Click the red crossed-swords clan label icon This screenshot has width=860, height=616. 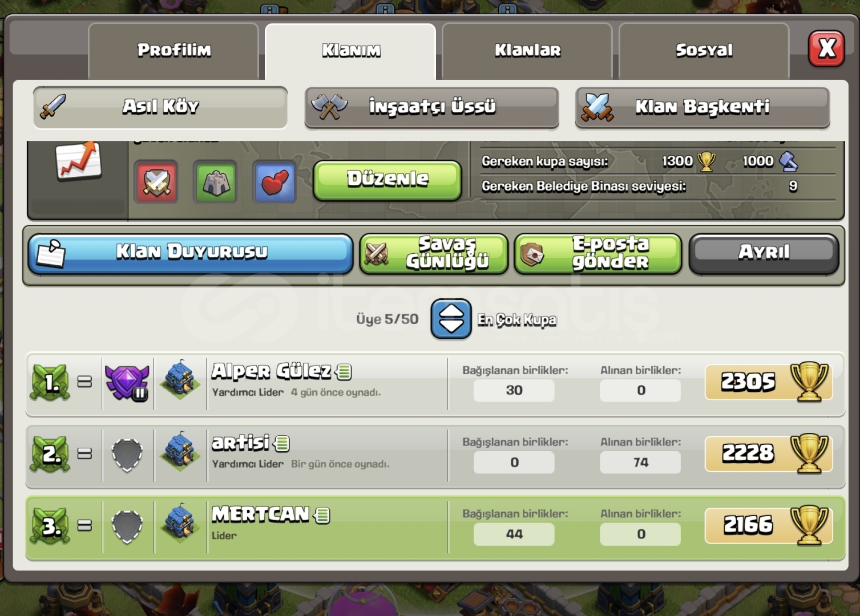click(156, 182)
